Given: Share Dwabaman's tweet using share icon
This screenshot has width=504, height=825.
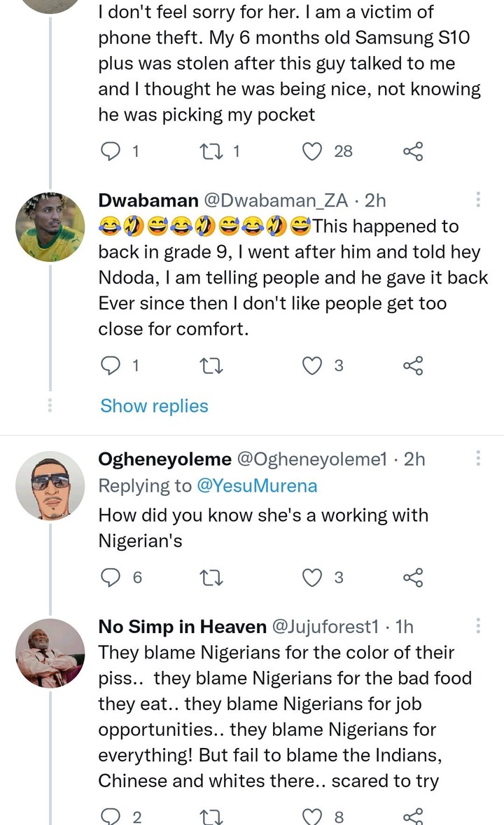Looking at the screenshot, I should click(413, 365).
